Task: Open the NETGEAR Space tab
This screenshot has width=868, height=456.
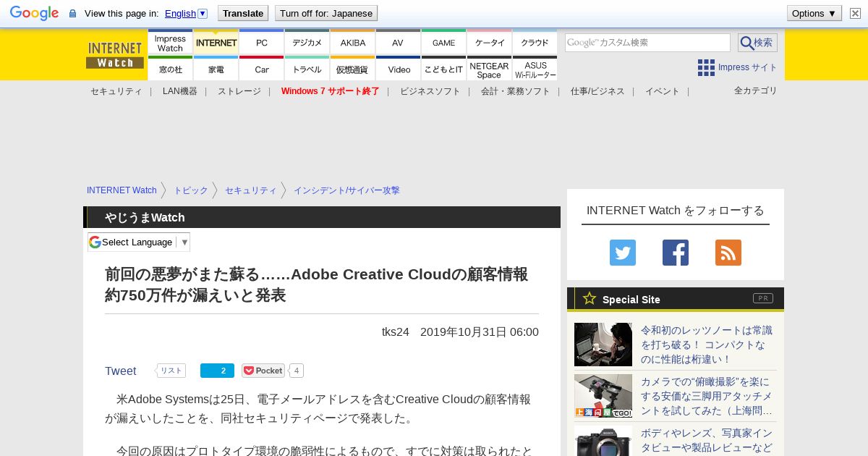Action: (x=490, y=69)
